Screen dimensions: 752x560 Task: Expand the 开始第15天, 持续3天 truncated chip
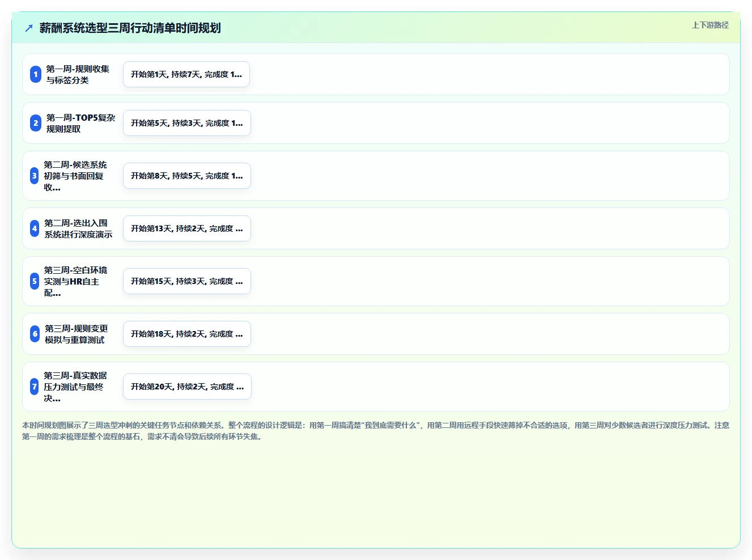[187, 281]
